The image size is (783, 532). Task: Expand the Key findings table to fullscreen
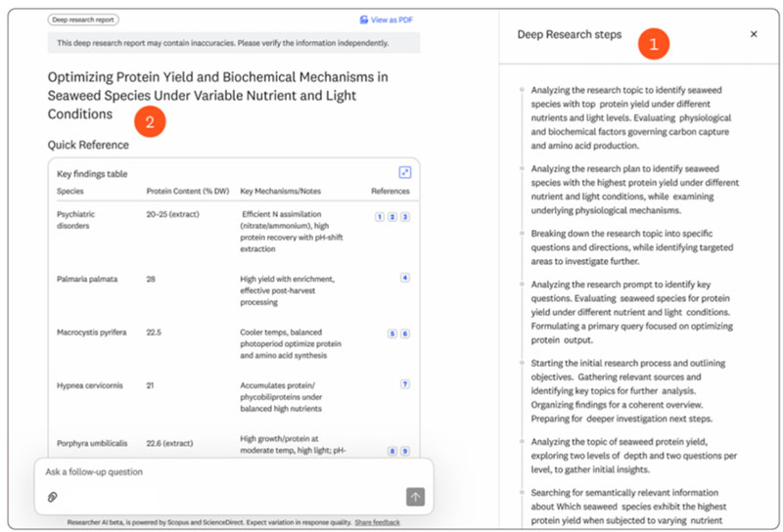click(x=404, y=172)
